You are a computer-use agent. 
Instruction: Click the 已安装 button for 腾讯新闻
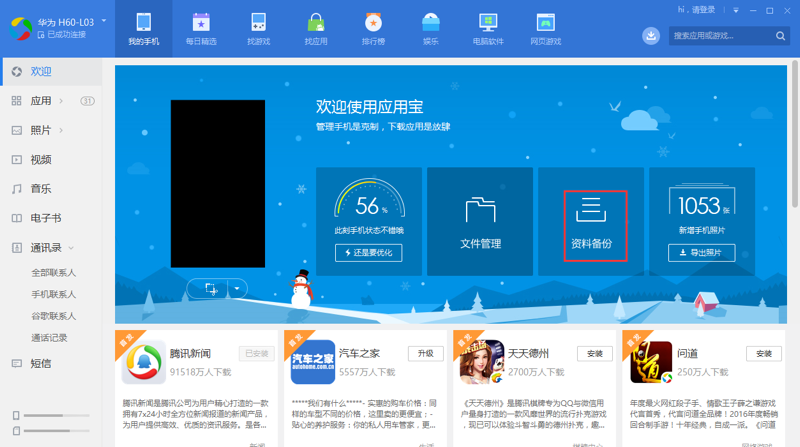257,354
